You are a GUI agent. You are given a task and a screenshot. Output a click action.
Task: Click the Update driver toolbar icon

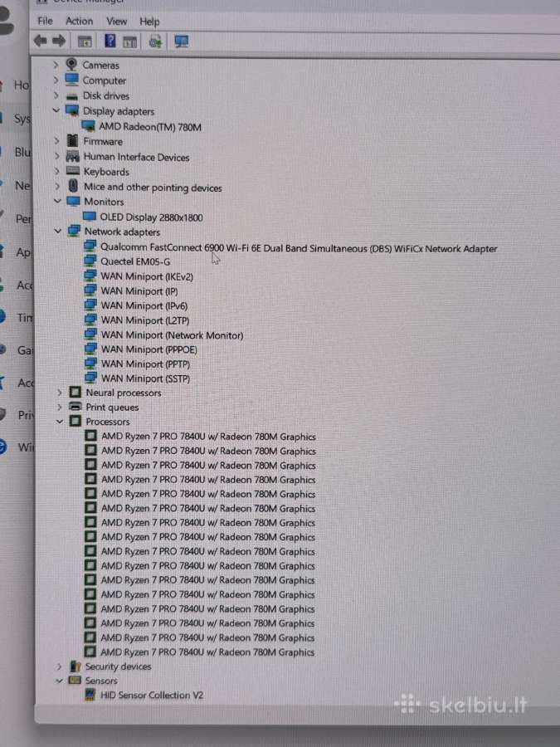tap(155, 42)
